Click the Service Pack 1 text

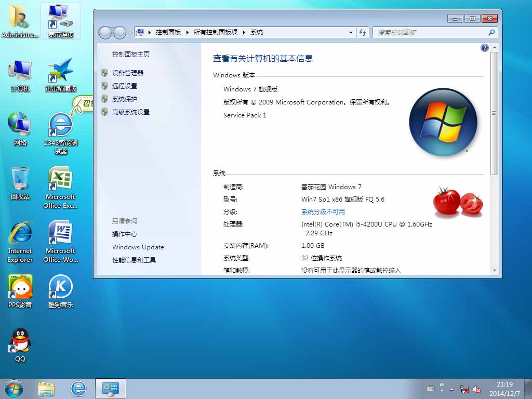[x=245, y=115]
